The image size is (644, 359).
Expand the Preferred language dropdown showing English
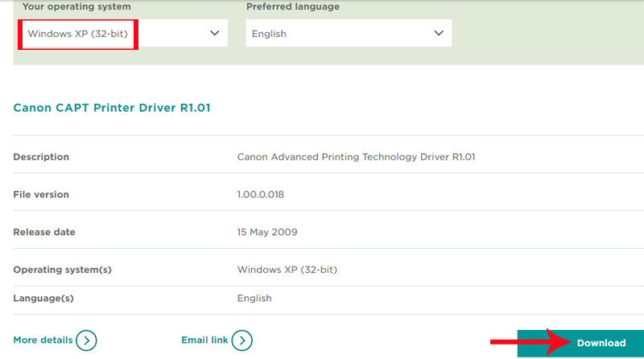[348, 34]
